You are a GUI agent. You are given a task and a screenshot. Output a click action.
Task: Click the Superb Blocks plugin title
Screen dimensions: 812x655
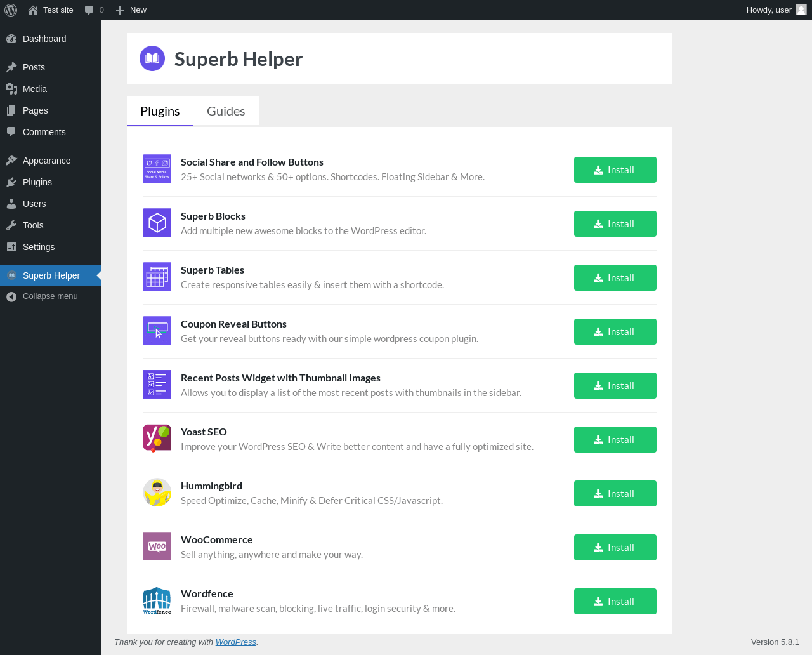[213, 216]
